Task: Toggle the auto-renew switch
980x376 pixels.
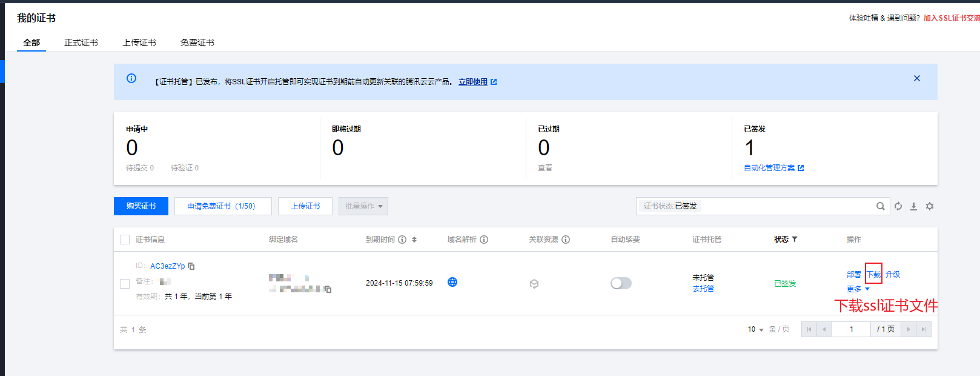Action: tap(621, 283)
